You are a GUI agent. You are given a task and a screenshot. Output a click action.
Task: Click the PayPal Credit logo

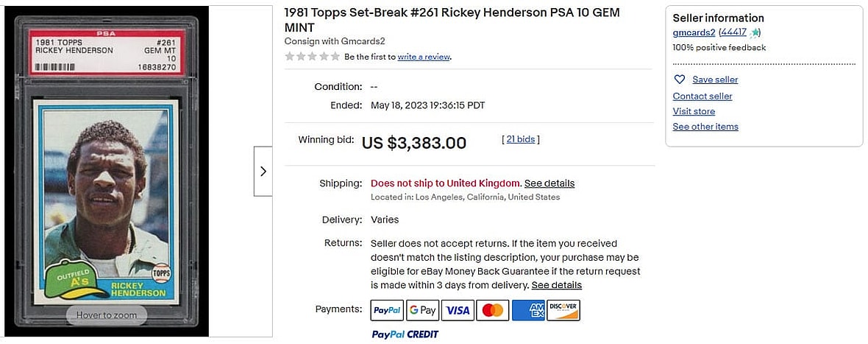tap(405, 334)
